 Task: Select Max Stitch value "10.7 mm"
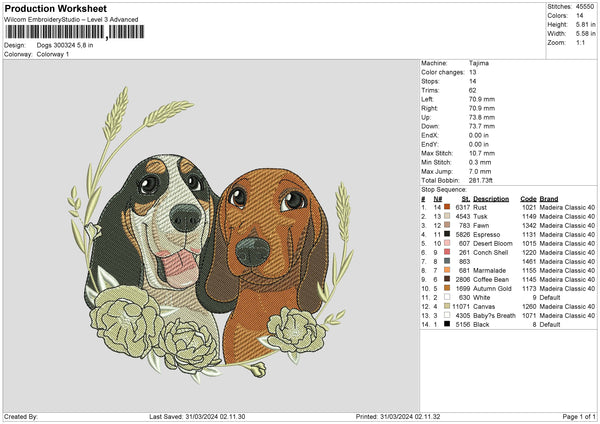pyautogui.click(x=482, y=153)
